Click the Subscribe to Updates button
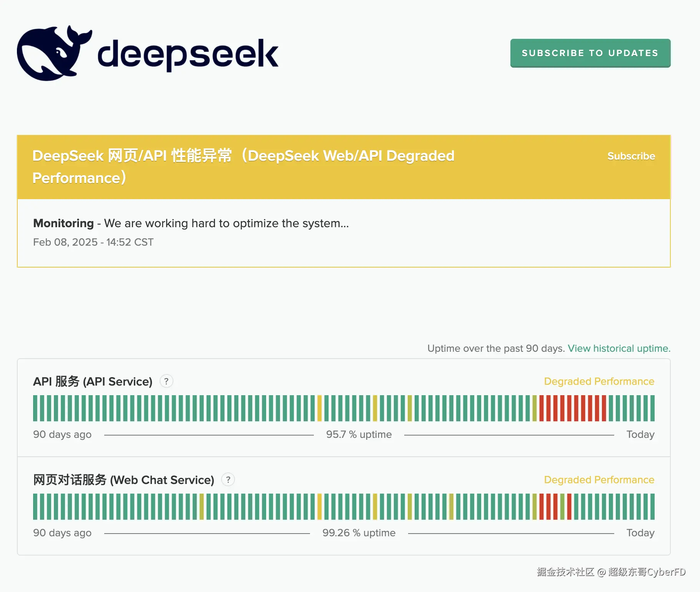Screen dimensions: 700x592 coord(590,53)
